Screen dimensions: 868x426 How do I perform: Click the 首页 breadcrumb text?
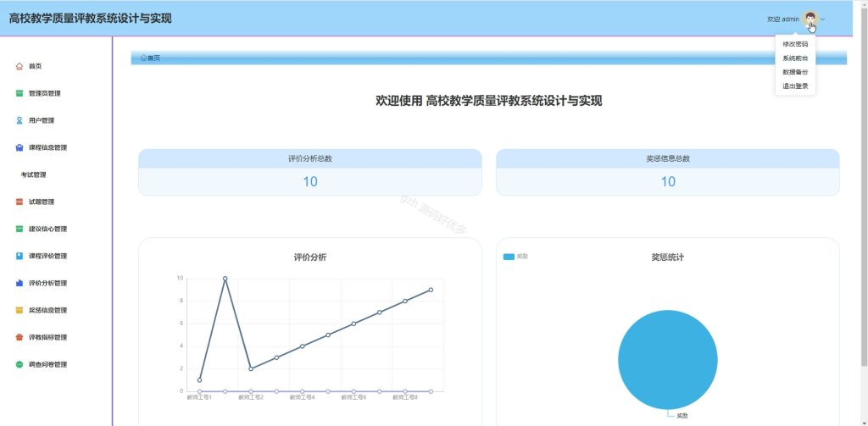(153, 58)
